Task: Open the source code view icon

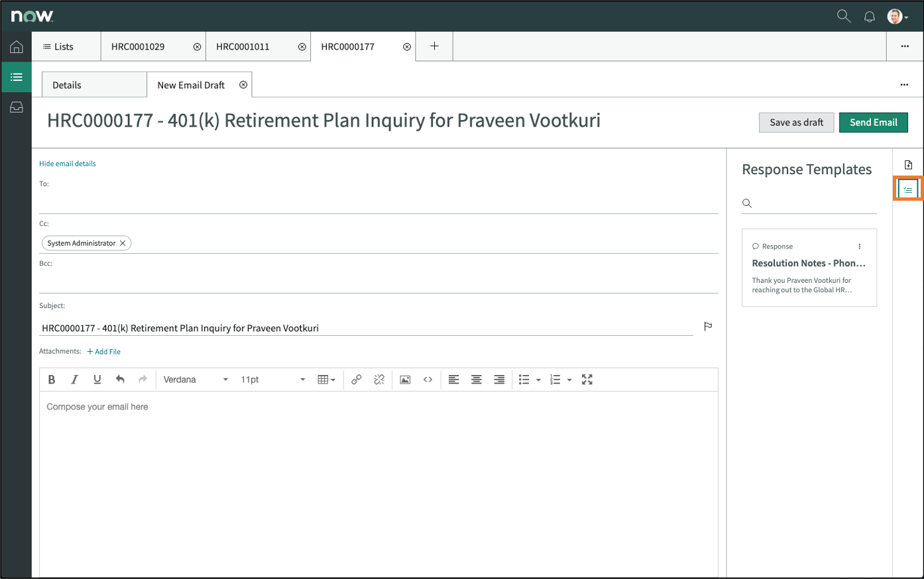Action: point(428,380)
